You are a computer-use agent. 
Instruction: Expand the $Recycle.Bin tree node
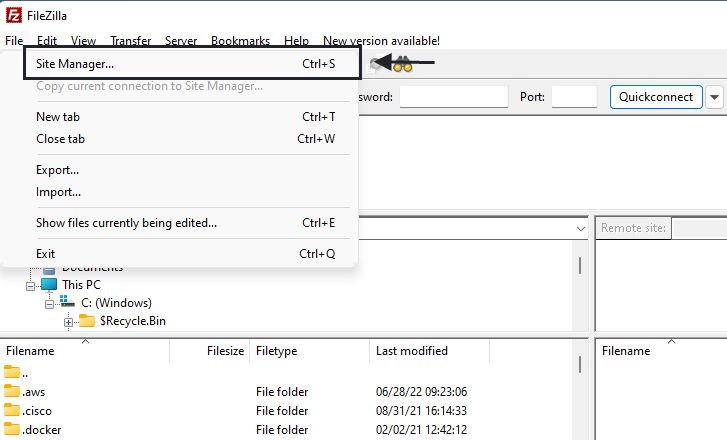tap(69, 322)
